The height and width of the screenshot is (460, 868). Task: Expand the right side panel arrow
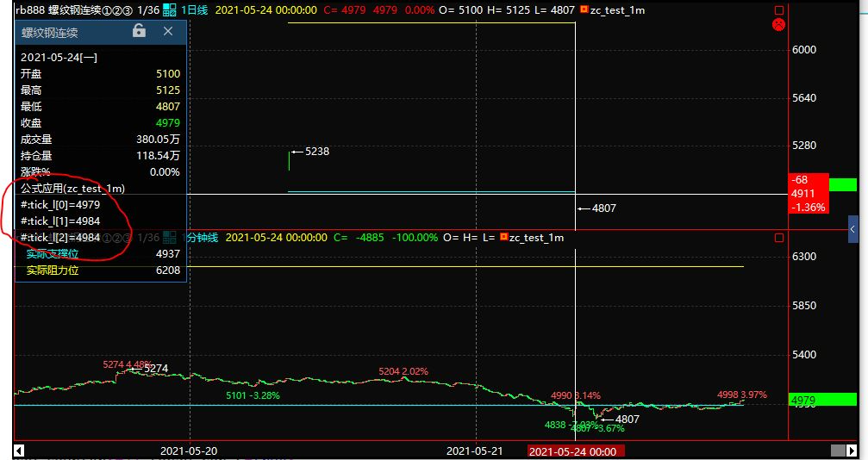point(852,228)
